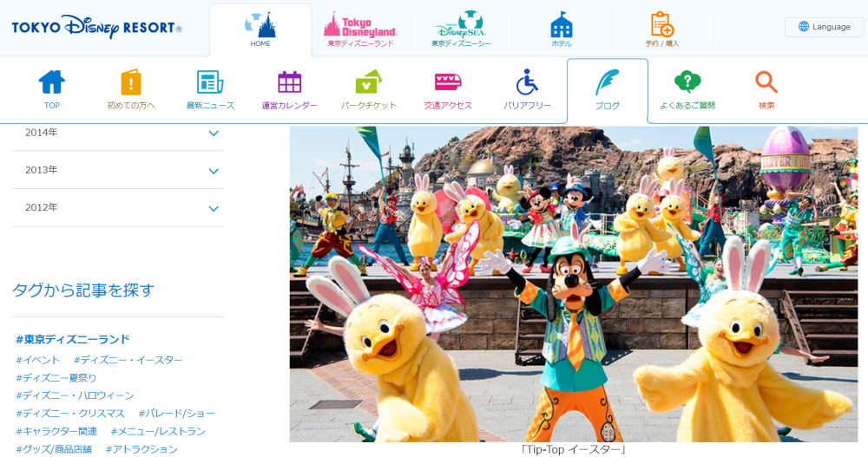868x457 pixels.
Task: Click the 検索 magnifier icon
Action: coord(766,82)
